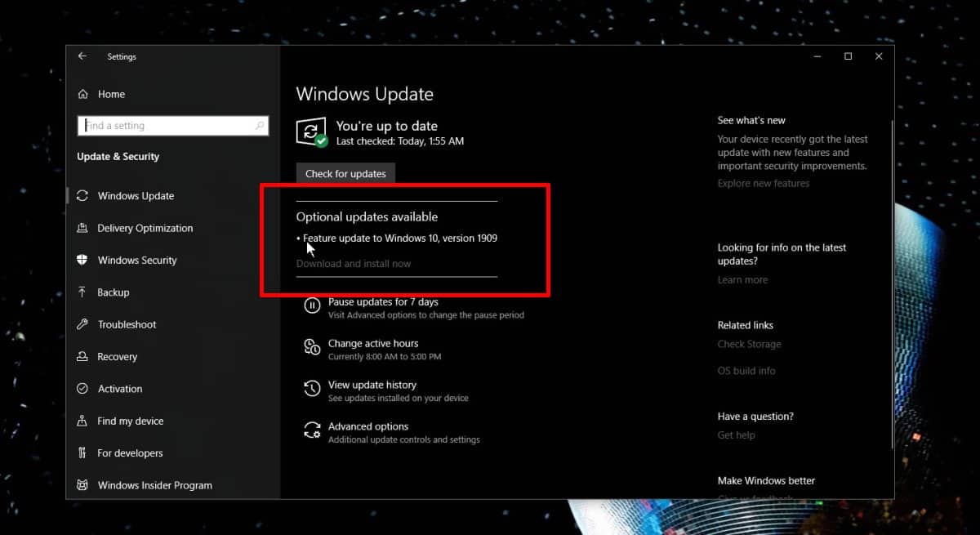Click Currently 8:00 AM to 5:00 PM text

pyautogui.click(x=385, y=357)
